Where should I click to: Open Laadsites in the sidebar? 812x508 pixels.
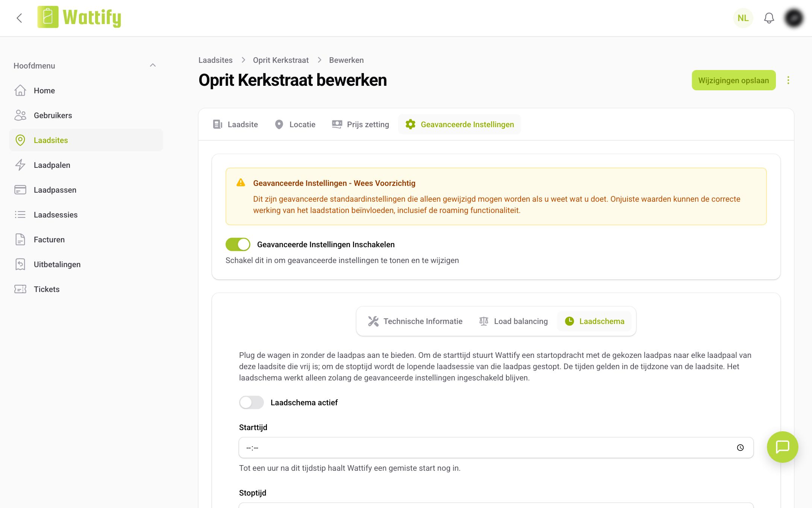(x=86, y=140)
